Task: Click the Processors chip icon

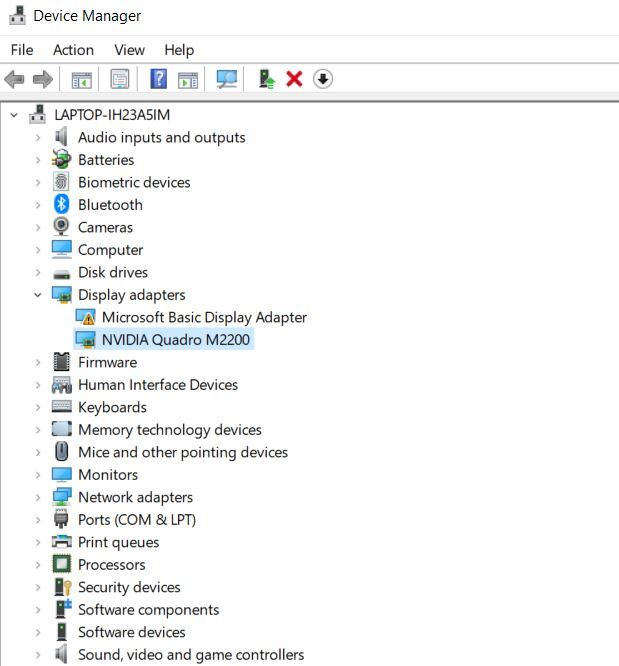Action: pyautogui.click(x=62, y=564)
